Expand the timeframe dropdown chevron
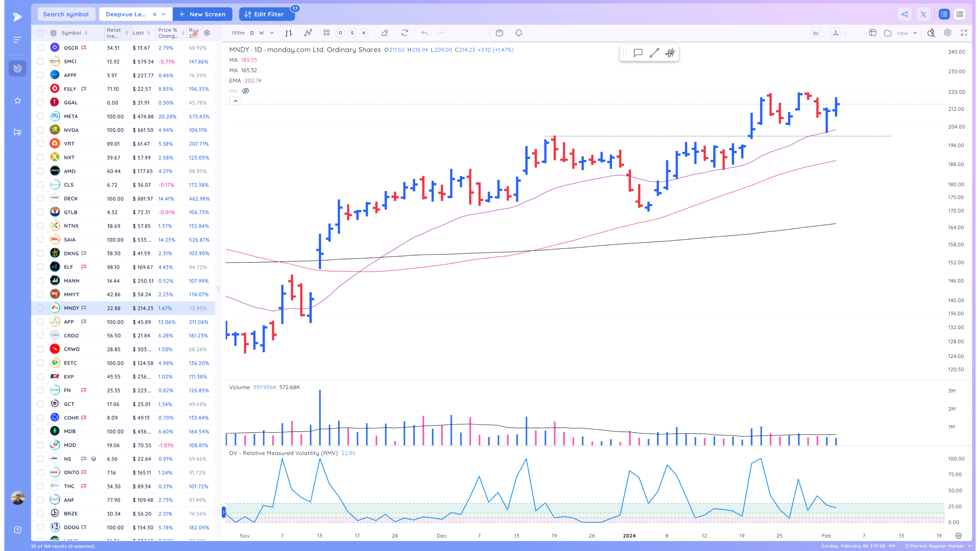The height and width of the screenshot is (551, 980). pos(272,33)
